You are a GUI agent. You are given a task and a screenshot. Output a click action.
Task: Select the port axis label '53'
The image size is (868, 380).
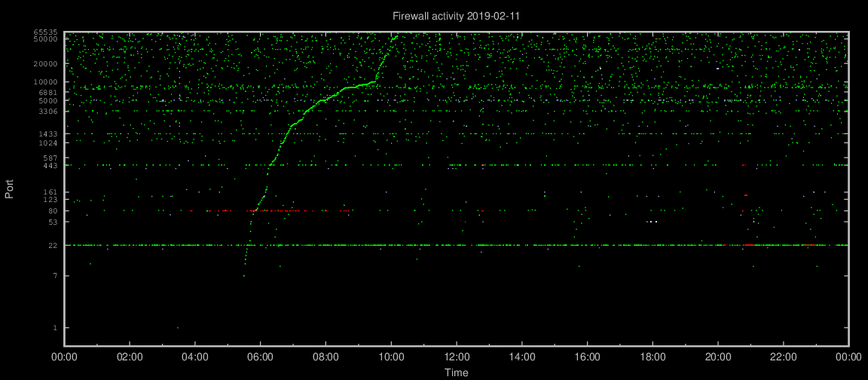pyautogui.click(x=53, y=222)
